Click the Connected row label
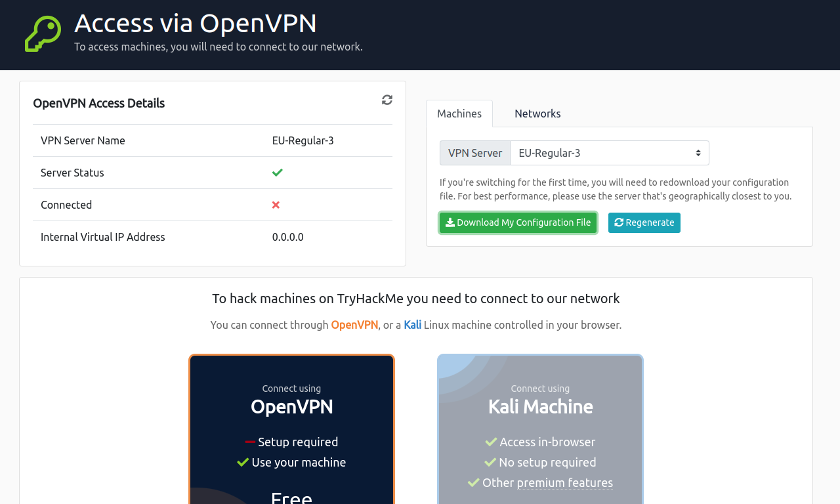 tap(66, 205)
